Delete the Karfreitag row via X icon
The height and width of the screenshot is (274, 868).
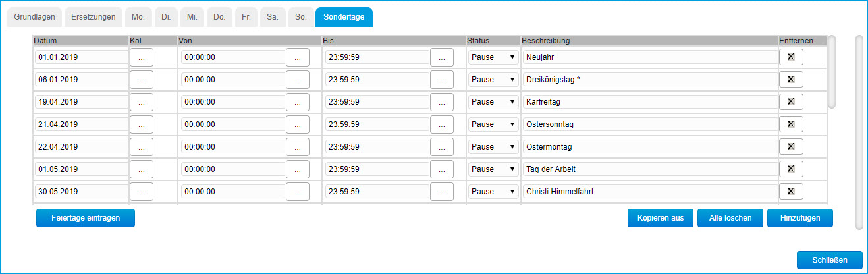(x=791, y=102)
